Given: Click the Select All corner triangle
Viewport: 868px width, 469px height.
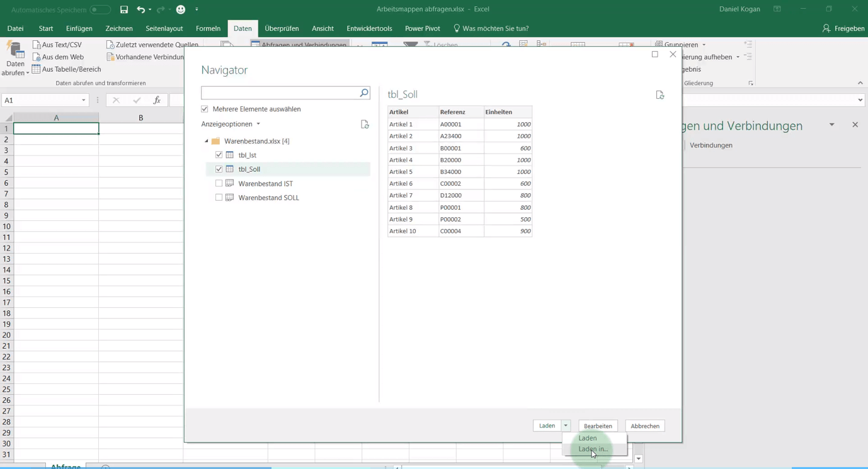Looking at the screenshot, I should click(x=8, y=118).
